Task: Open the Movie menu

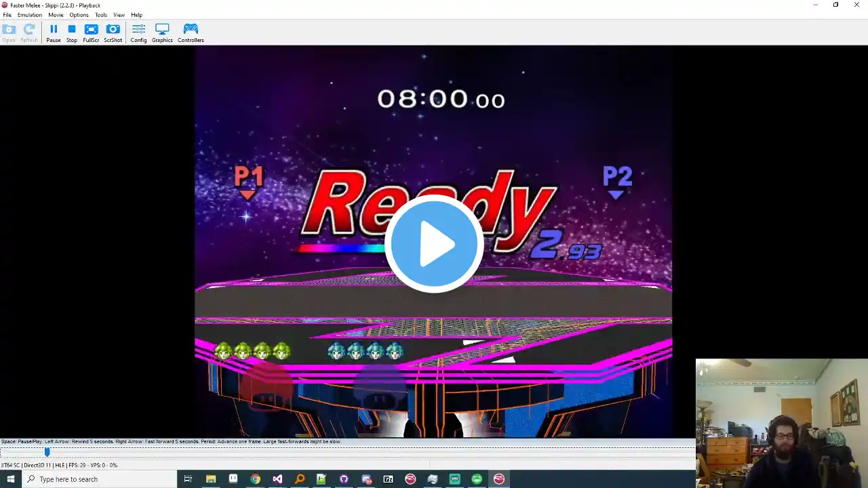Action: tap(56, 15)
